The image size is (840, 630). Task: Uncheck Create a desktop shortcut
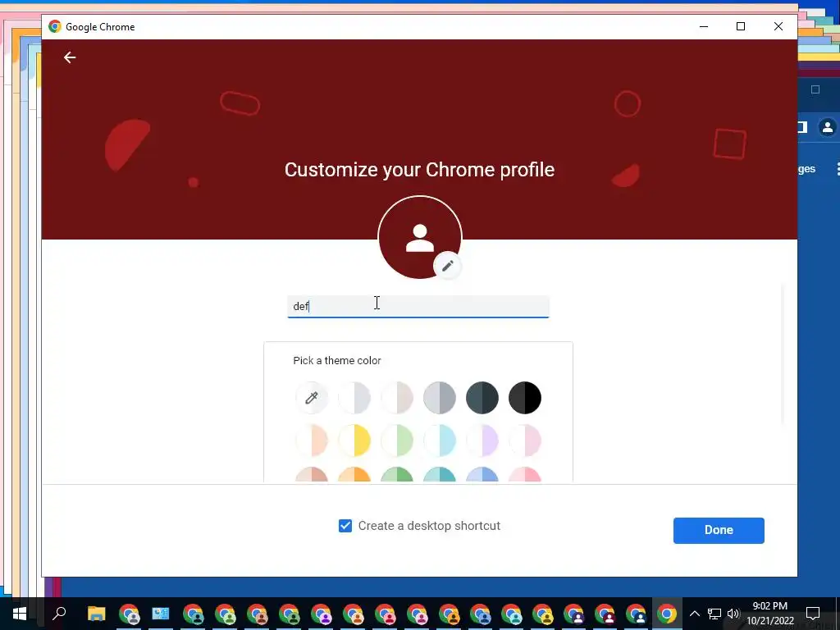345,526
